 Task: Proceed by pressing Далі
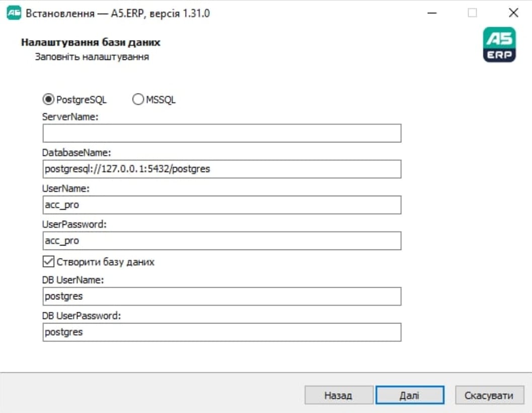pyautogui.click(x=410, y=395)
